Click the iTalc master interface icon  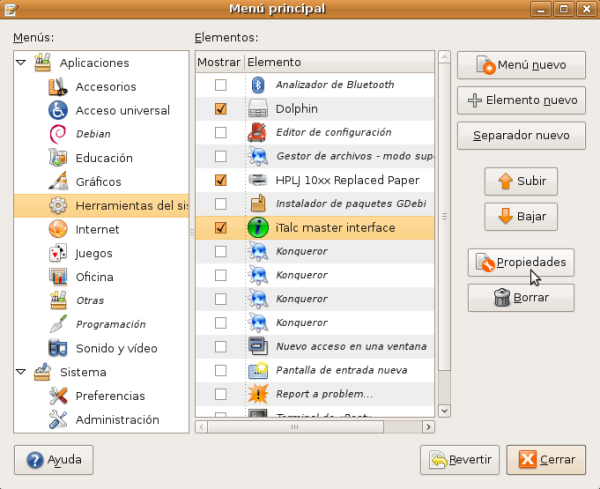257,228
